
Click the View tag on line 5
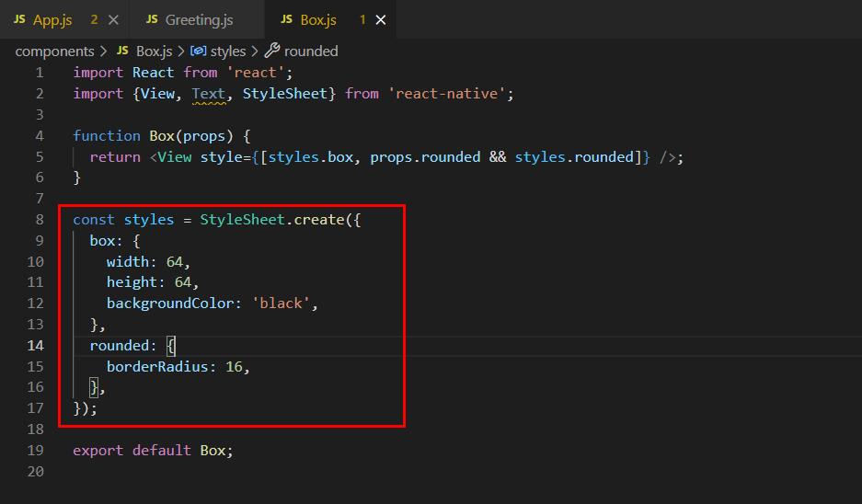pos(174,157)
